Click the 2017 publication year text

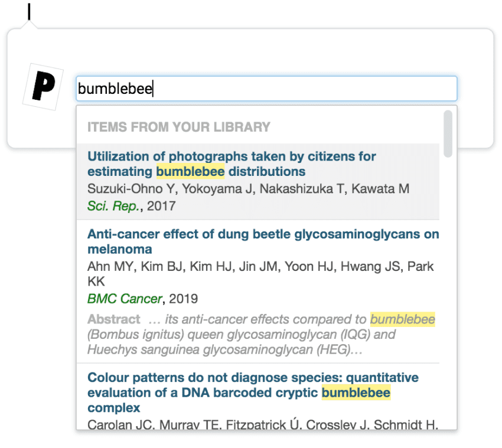(161, 206)
